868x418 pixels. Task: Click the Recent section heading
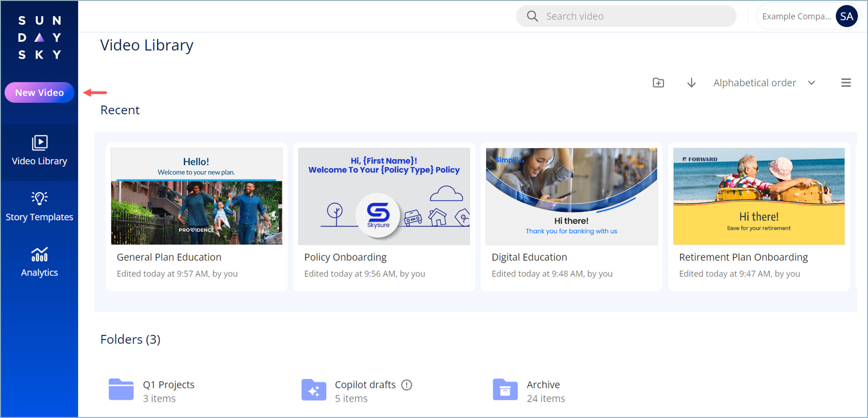[120, 110]
